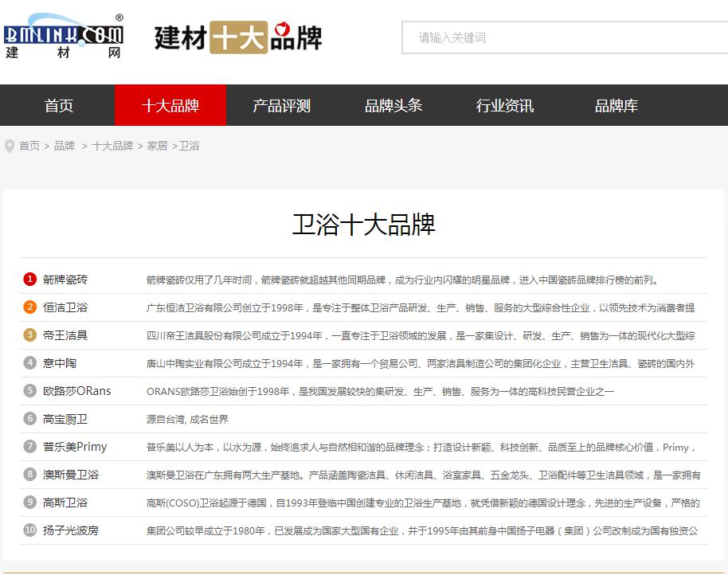
Task: Click the orange number 2 badge beside 恒洁卫浴
Action: [x=30, y=308]
